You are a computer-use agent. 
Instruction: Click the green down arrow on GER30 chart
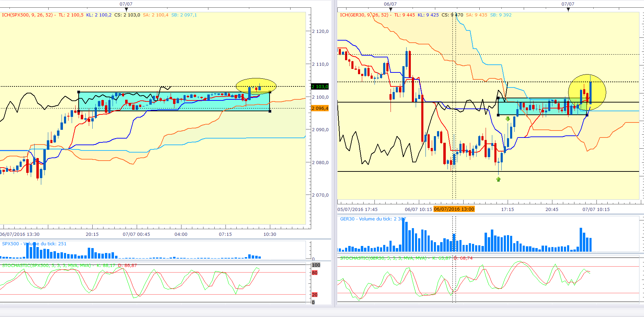pyautogui.click(x=508, y=119)
